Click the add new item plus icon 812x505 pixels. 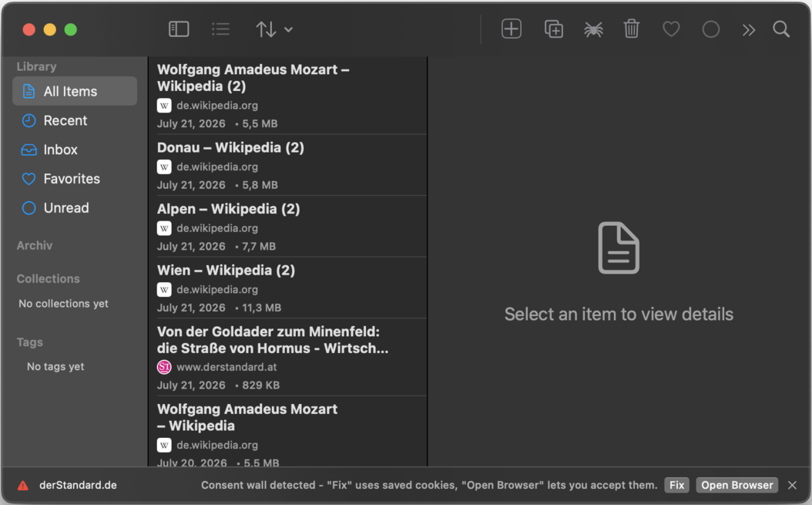511,29
